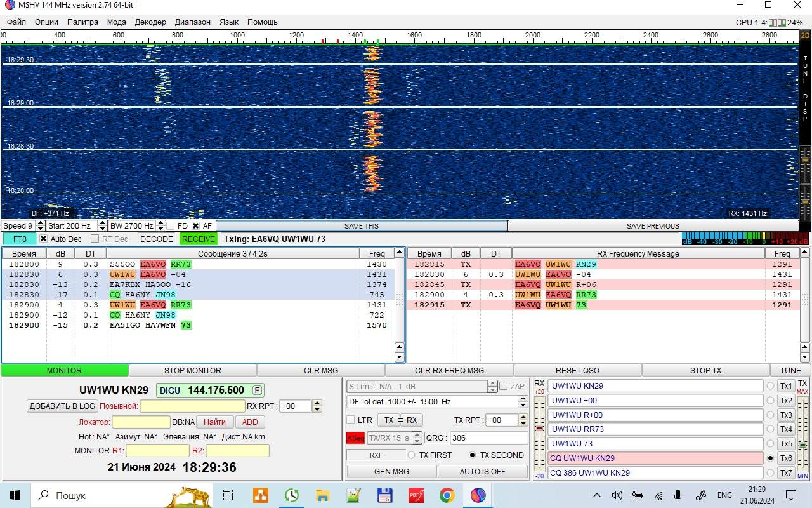This screenshot has height=508, width=812.
Task: Click the BW 2700 Hz spinner arrows
Action: (x=160, y=226)
